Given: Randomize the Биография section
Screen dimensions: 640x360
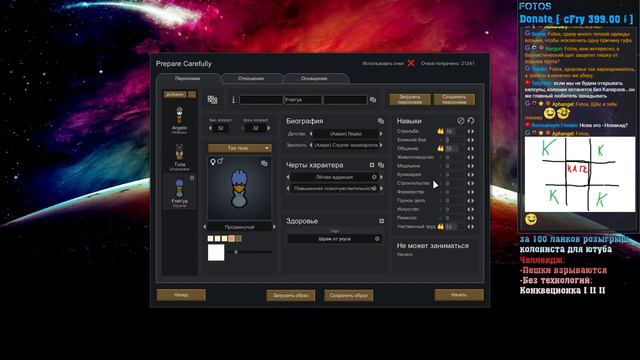Looking at the screenshot, I should click(x=381, y=121).
